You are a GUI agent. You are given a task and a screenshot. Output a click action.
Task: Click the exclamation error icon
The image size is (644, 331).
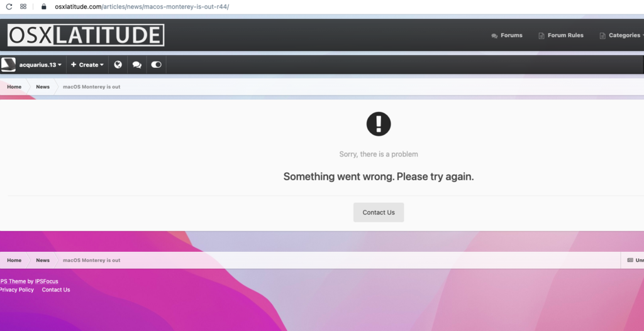(379, 124)
